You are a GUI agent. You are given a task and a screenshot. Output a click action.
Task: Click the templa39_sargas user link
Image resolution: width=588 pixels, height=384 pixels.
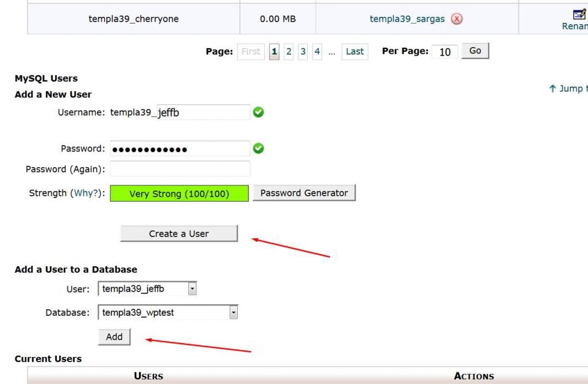407,19
